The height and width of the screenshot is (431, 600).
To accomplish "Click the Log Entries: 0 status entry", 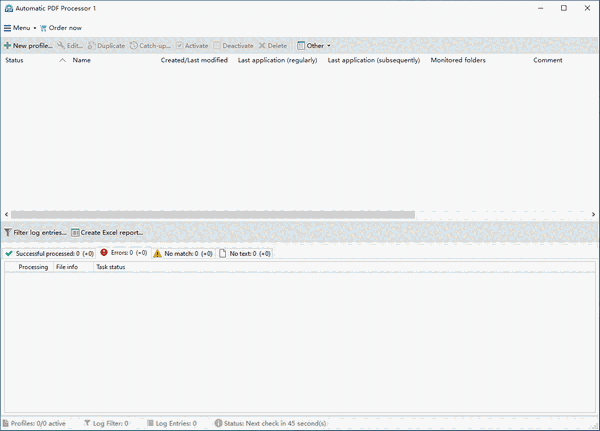I will point(172,423).
